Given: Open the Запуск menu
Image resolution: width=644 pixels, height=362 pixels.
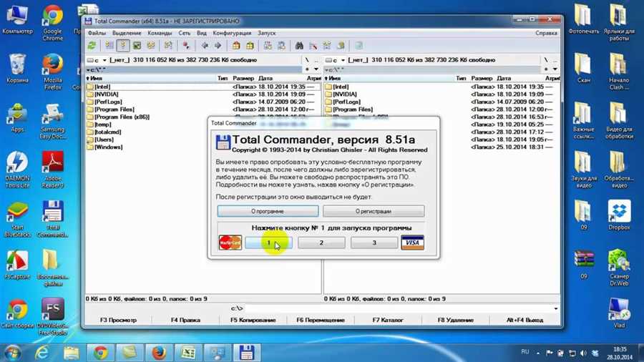Looking at the screenshot, I should pos(267,33).
